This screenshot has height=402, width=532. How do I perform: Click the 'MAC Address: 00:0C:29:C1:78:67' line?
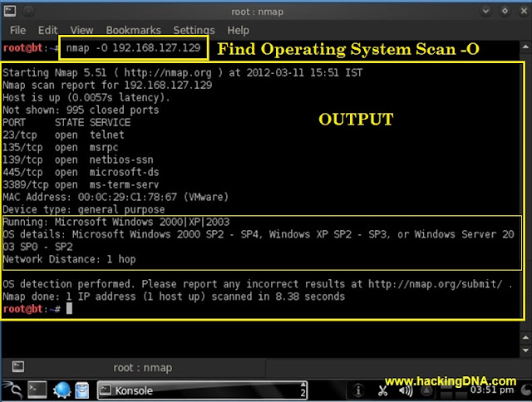coord(116,197)
